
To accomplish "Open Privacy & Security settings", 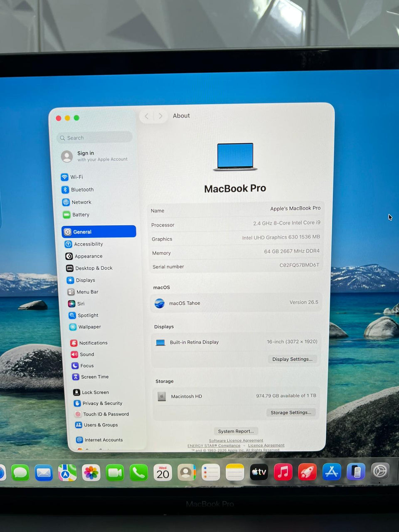I will [98, 403].
